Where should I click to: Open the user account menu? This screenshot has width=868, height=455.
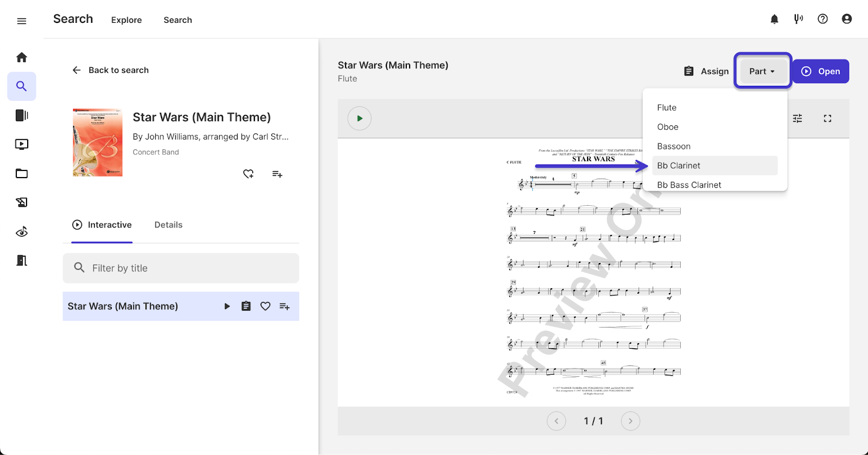tap(847, 19)
